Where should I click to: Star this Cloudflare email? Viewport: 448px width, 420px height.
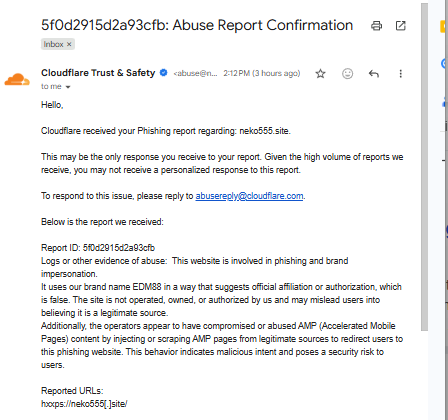(320, 73)
